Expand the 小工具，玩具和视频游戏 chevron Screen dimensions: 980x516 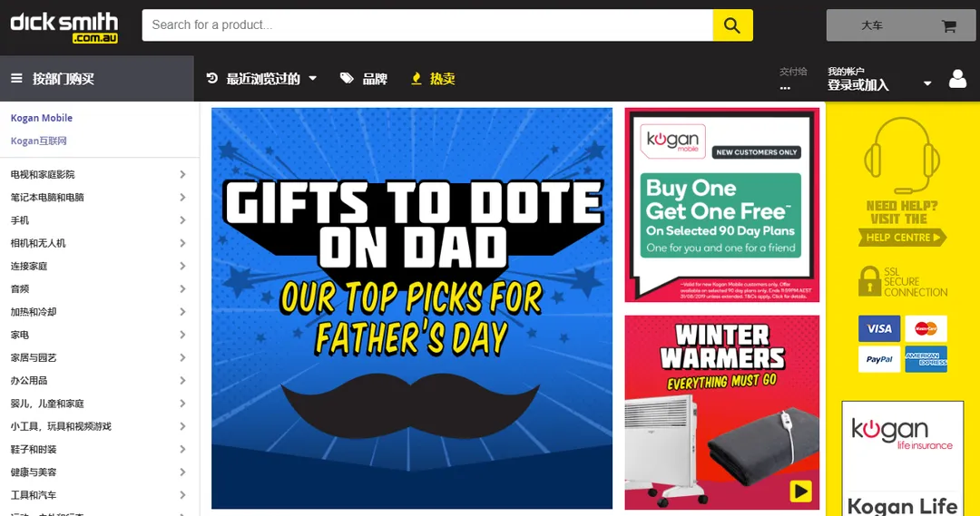click(182, 426)
